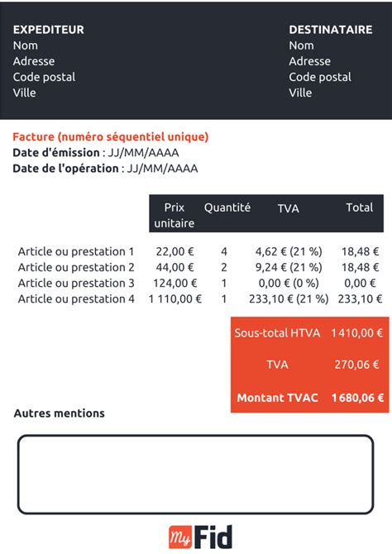Click the Montant TVAC total 1 680,06 €
The height and width of the screenshot is (554, 392).
[x=357, y=398]
